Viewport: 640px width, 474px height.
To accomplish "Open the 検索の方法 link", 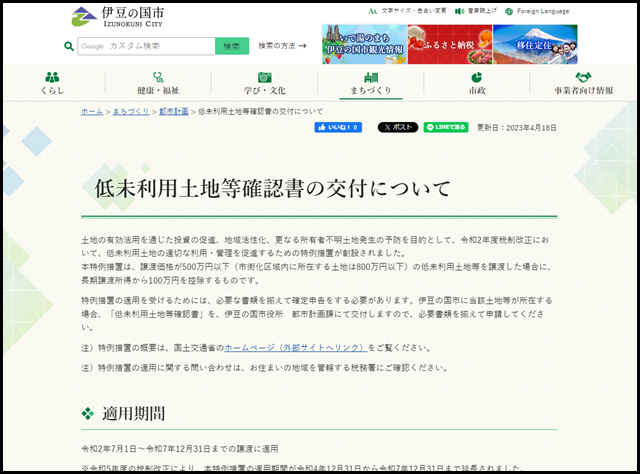I will pos(282,46).
